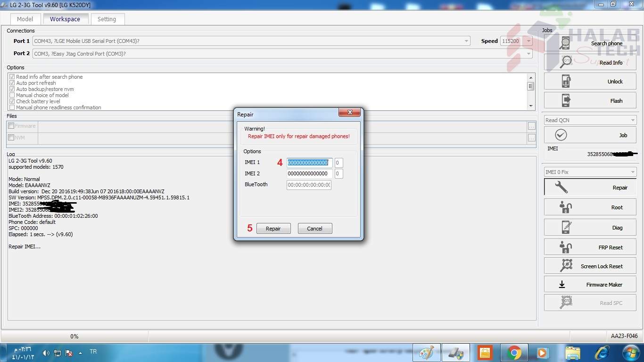The width and height of the screenshot is (644, 362).
Task: Click the IMEI 2 number field
Action: click(x=309, y=173)
